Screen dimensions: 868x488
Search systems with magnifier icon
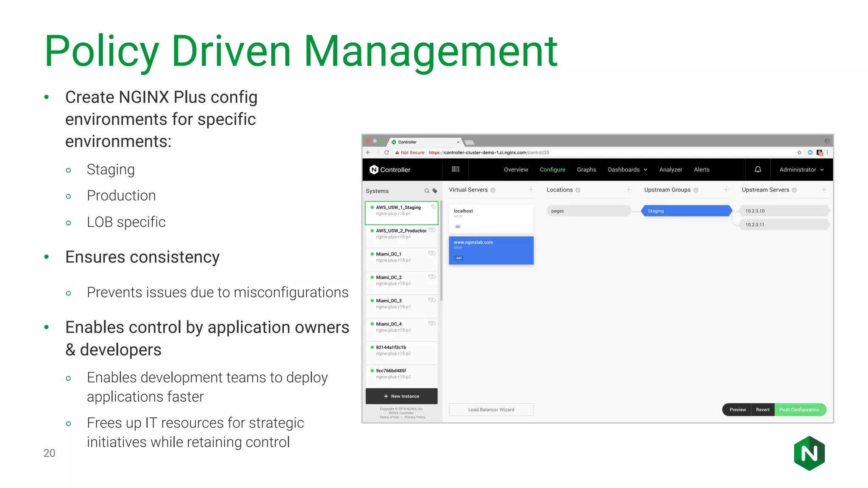tap(427, 191)
